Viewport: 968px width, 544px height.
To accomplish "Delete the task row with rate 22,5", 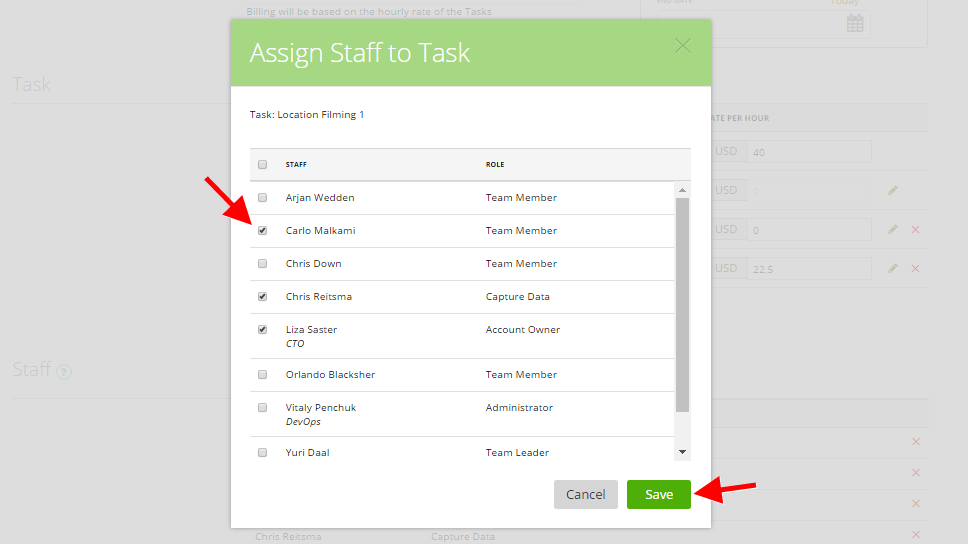I will pos(916,269).
